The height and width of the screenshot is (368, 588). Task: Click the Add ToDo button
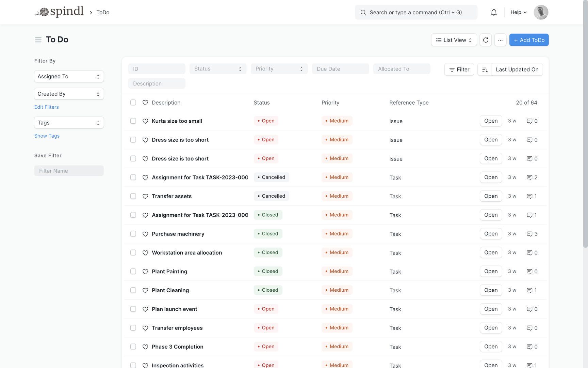click(x=529, y=40)
